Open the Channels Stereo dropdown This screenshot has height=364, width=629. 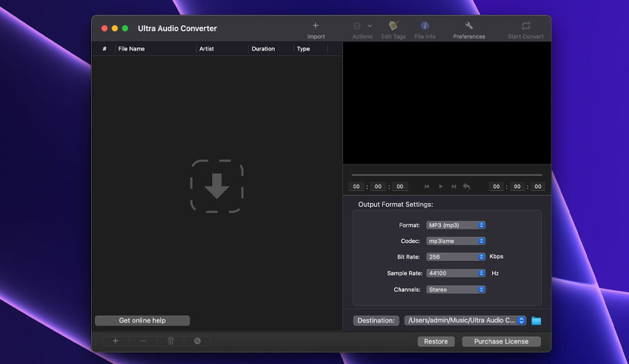pyautogui.click(x=456, y=290)
